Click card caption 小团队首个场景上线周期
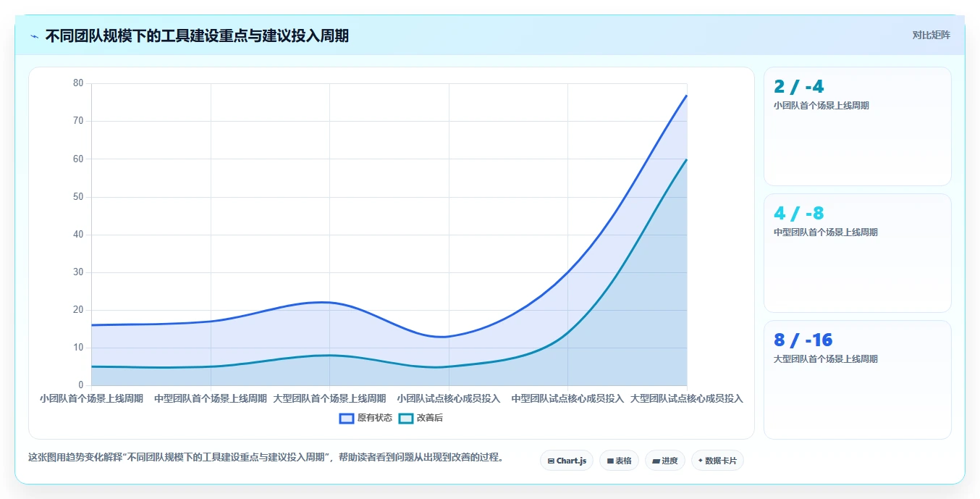980x499 pixels. 821,106
